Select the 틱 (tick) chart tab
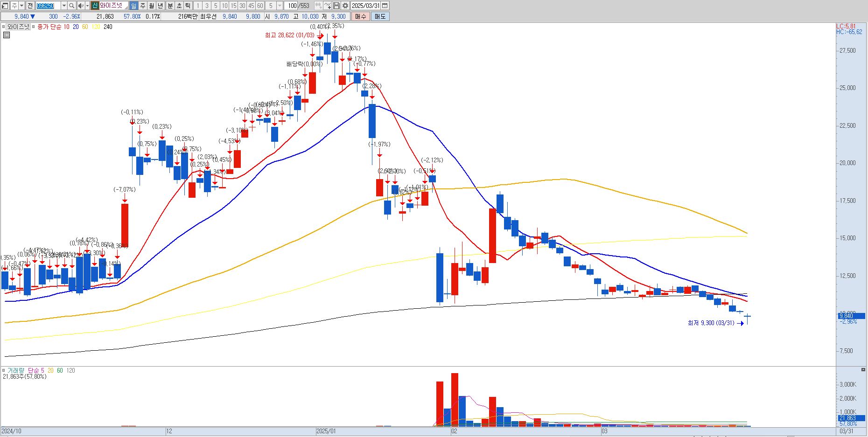The width and height of the screenshot is (868, 437). coord(188,6)
